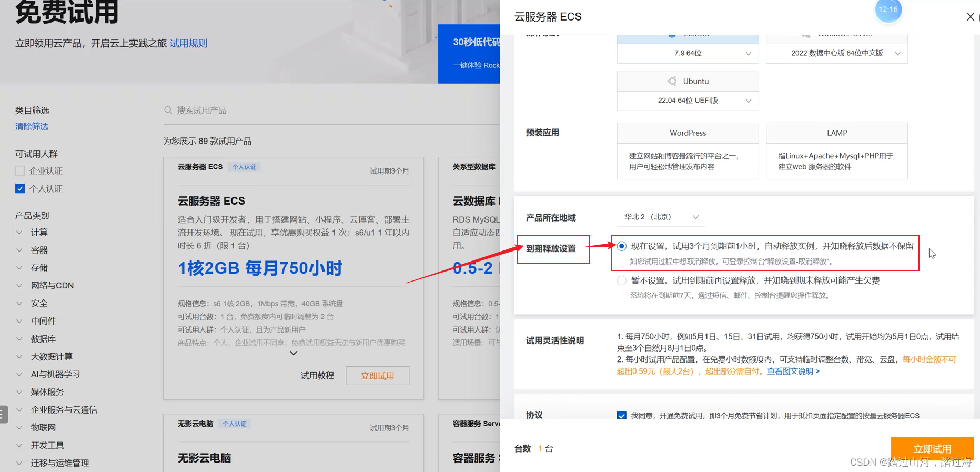The image size is (980, 472).
Task: Expand the AI与机器学习 category
Action: [x=19, y=374]
